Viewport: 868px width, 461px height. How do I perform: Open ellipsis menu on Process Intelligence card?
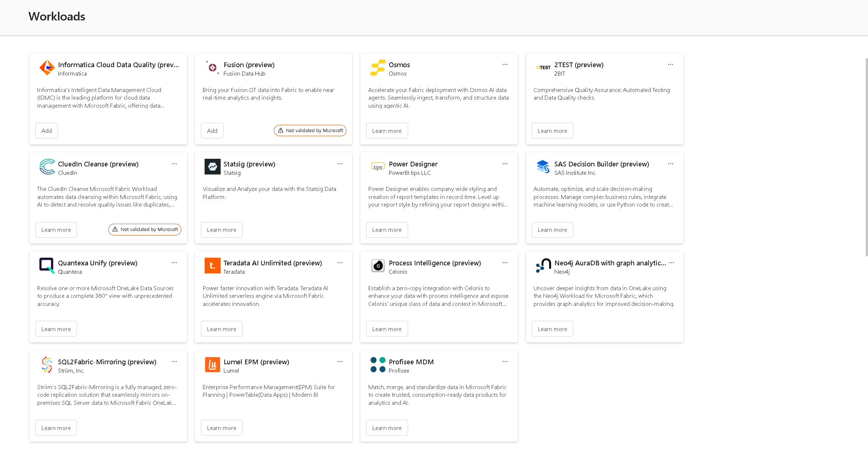[505, 263]
